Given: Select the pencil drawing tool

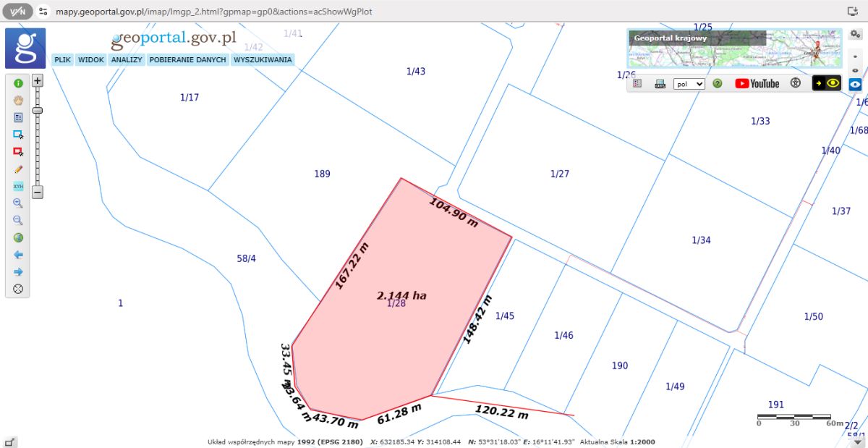Looking at the screenshot, I should click(x=18, y=169).
